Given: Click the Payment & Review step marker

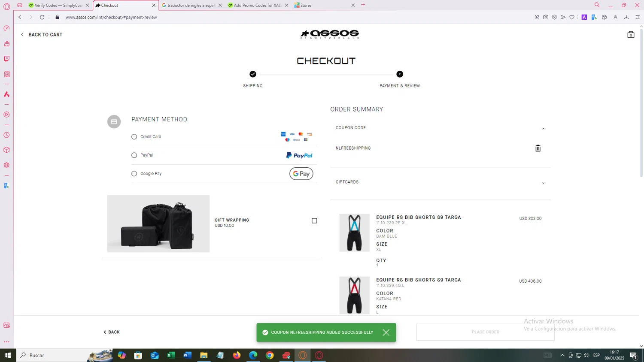Looking at the screenshot, I should pyautogui.click(x=400, y=74).
